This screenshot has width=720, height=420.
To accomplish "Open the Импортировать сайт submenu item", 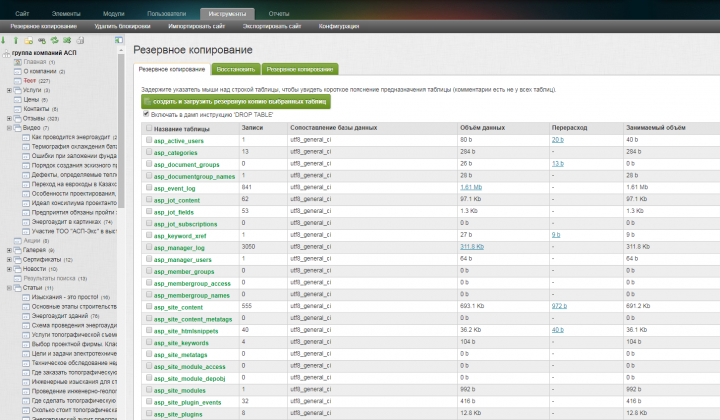I will coord(197,26).
